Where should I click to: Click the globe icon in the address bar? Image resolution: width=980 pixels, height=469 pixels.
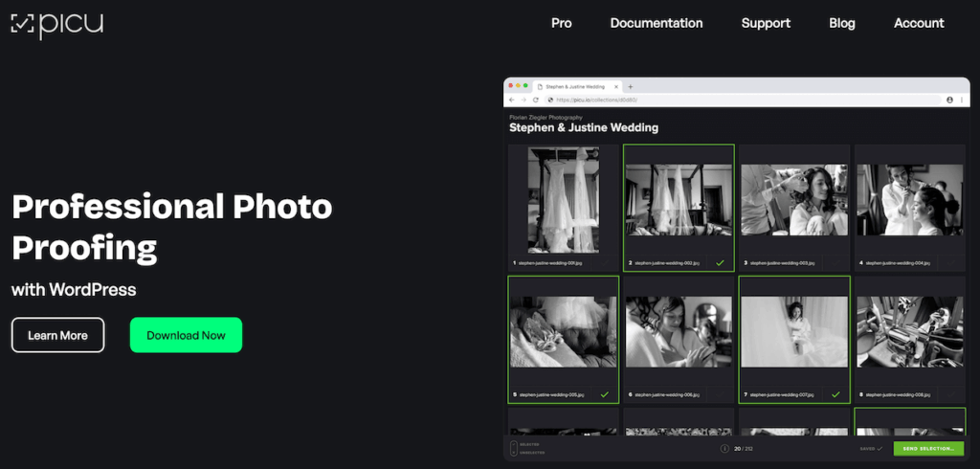point(549,100)
